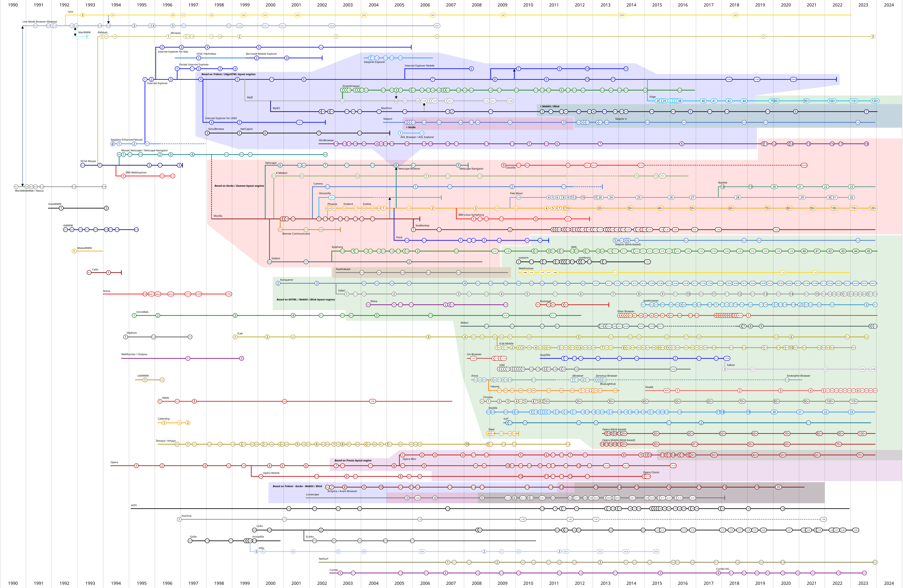903x588 pixels.
Task: Select 'AOL Browser / AOL Explorer' label
Action: coord(417,137)
